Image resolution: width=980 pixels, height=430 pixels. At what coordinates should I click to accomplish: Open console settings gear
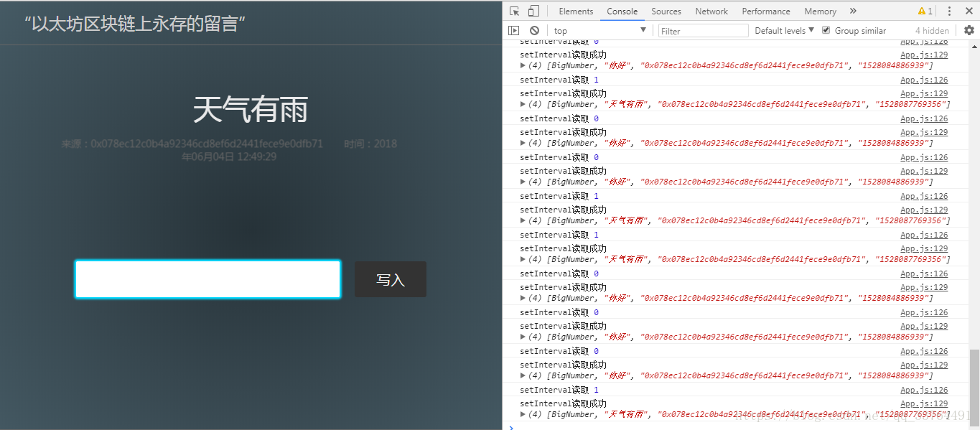point(969,31)
